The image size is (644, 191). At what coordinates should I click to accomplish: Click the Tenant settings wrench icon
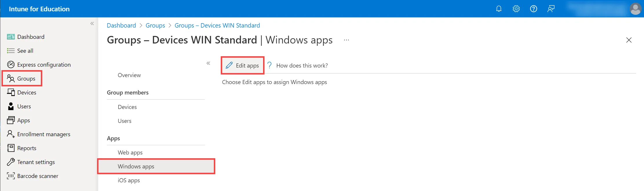point(11,162)
